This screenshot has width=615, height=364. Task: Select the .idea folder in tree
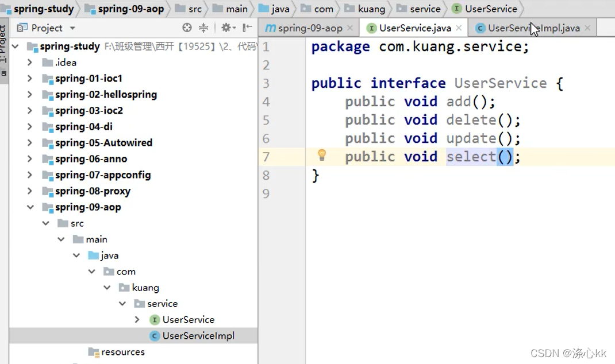(x=66, y=63)
